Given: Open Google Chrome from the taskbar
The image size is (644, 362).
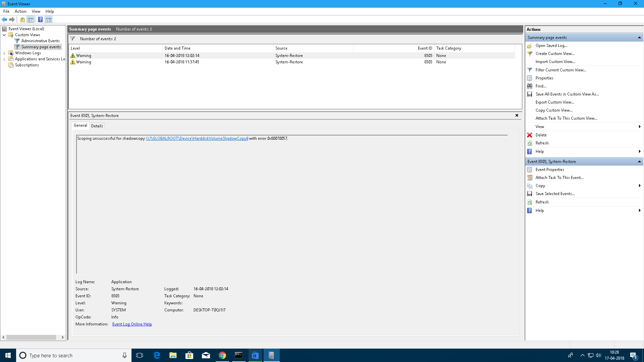Looking at the screenshot, I should (x=222, y=355).
